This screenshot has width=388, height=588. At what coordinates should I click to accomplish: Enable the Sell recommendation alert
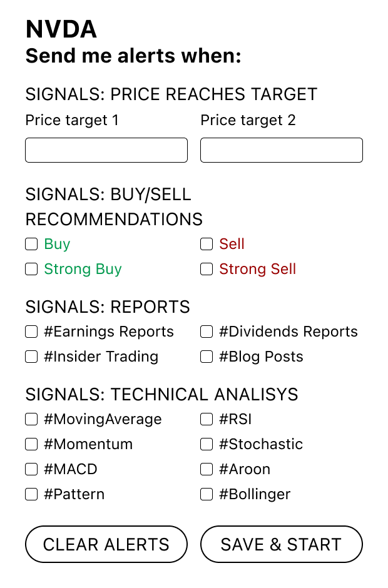[x=207, y=244]
